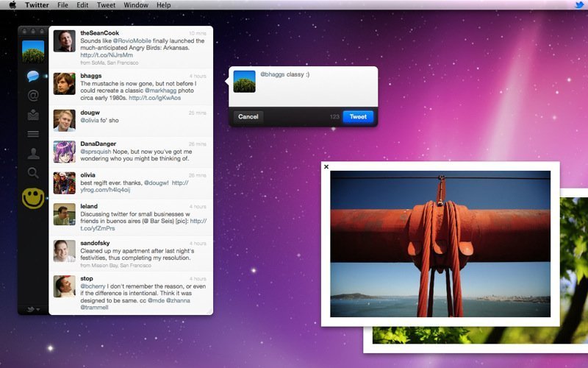Open the @mde mention link
The image size is (588, 368).
156,300
